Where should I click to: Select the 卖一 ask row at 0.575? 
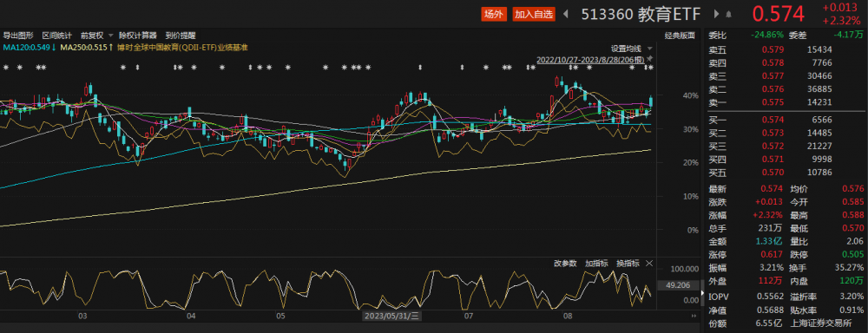pyautogui.click(x=786, y=101)
